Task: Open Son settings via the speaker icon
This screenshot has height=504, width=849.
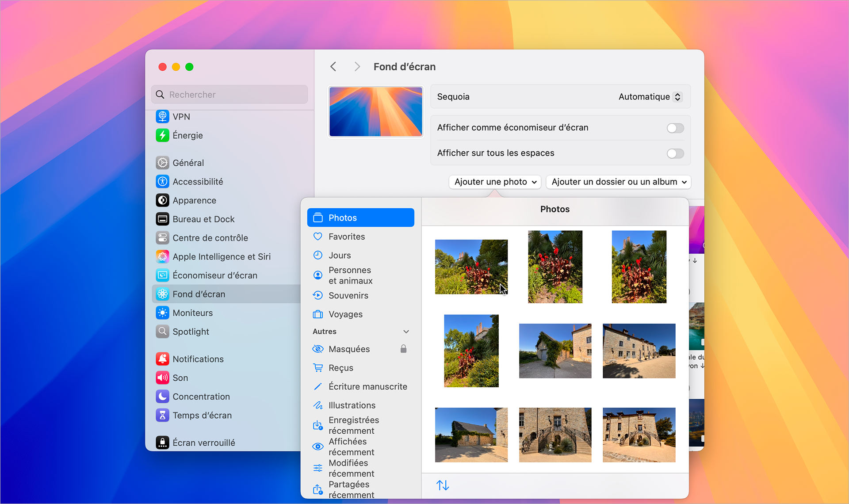Action: pyautogui.click(x=163, y=378)
